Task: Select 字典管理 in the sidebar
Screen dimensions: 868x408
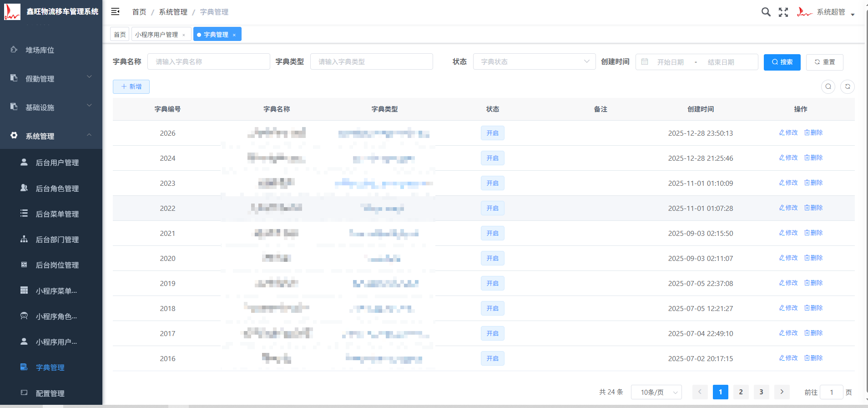Action: [x=51, y=367]
